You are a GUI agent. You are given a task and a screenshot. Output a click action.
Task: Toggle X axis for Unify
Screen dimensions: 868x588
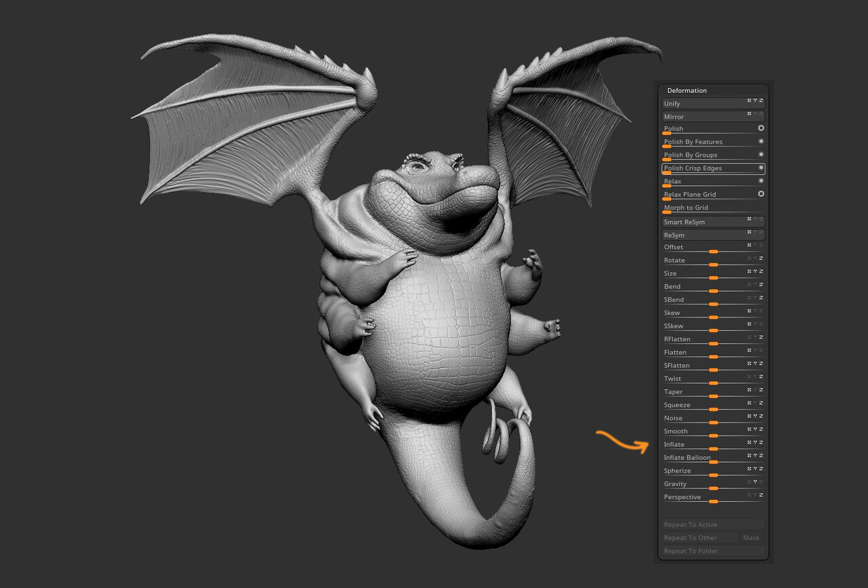749,101
